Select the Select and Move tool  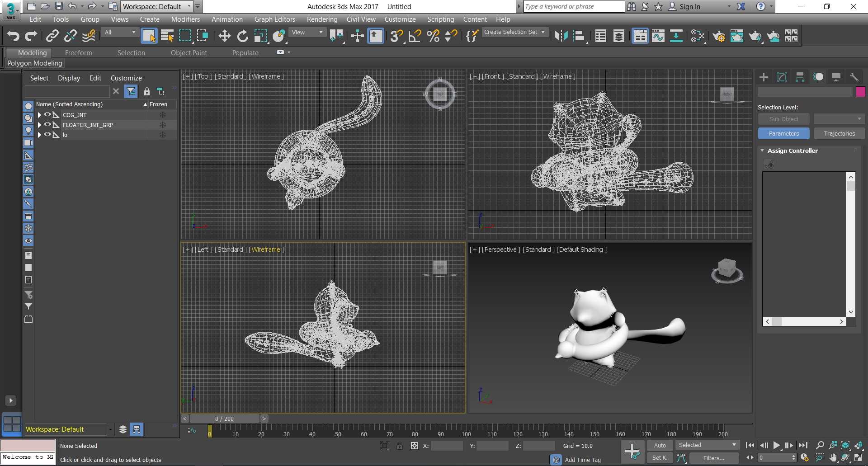(224, 36)
